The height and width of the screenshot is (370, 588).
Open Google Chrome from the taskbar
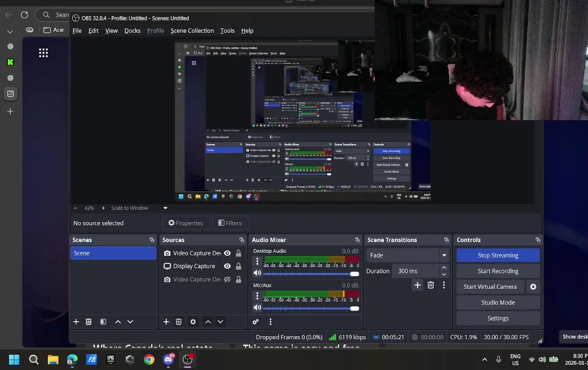149,360
